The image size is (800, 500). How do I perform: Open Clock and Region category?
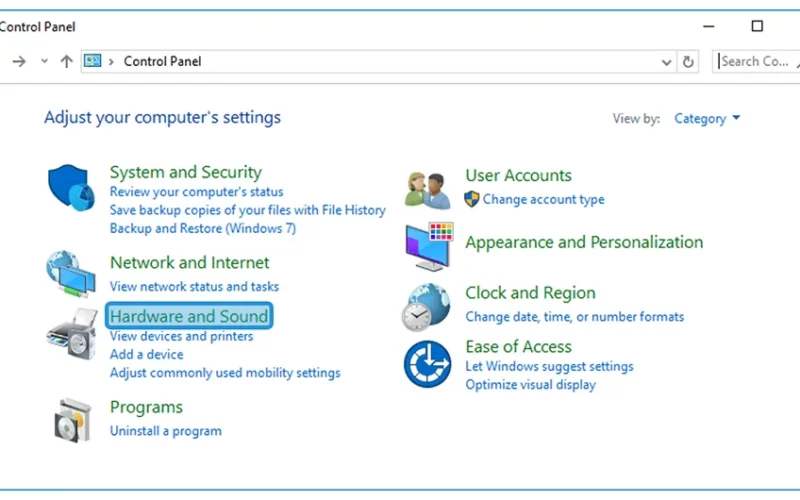(x=530, y=292)
